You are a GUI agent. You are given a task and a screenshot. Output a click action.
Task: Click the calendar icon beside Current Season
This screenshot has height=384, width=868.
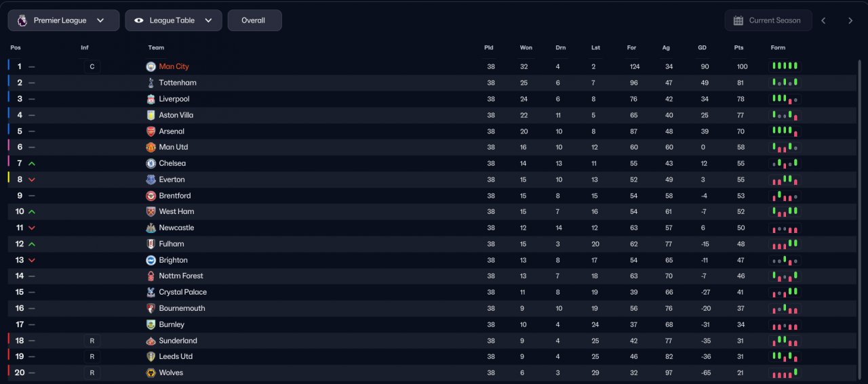tap(738, 20)
